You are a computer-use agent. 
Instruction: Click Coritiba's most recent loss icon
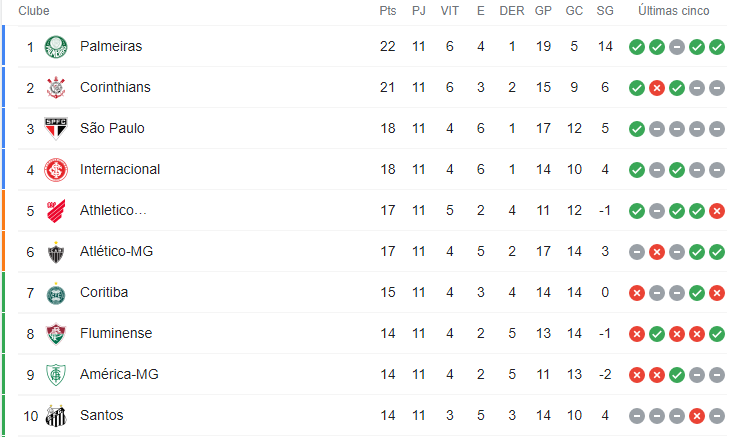tap(717, 293)
